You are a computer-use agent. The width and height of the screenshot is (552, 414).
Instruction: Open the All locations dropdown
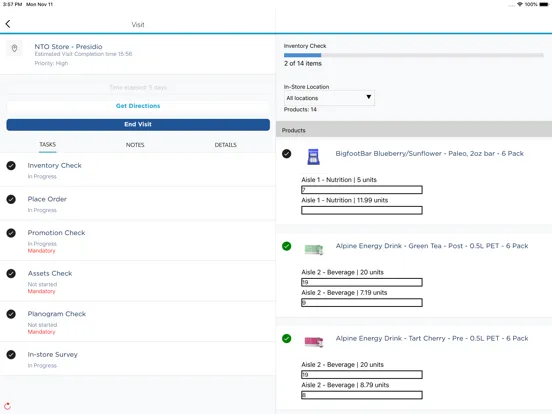click(329, 98)
